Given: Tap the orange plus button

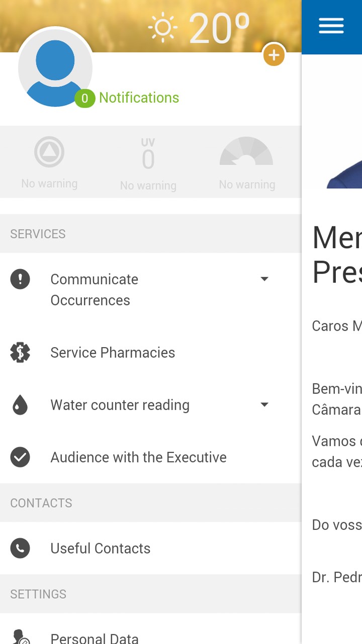Looking at the screenshot, I should 274,54.
